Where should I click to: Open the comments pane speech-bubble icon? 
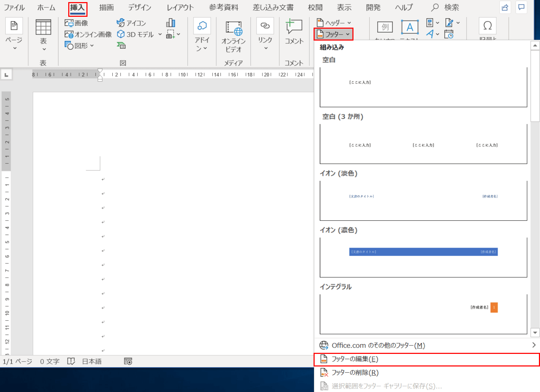521,7
